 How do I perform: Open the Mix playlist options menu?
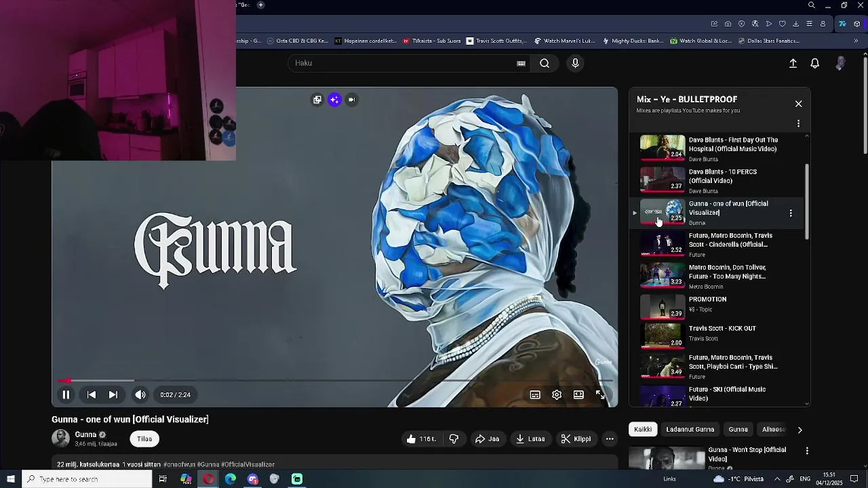tap(798, 123)
